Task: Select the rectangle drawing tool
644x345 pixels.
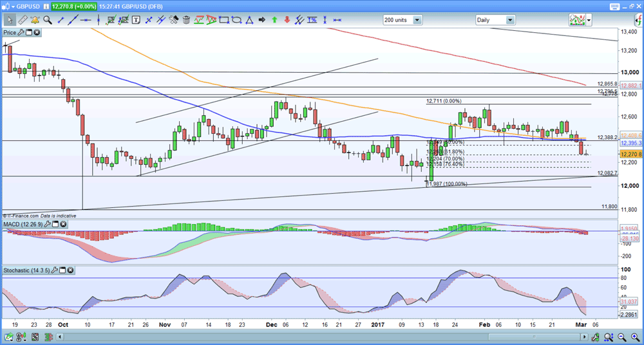Action: tap(223, 19)
